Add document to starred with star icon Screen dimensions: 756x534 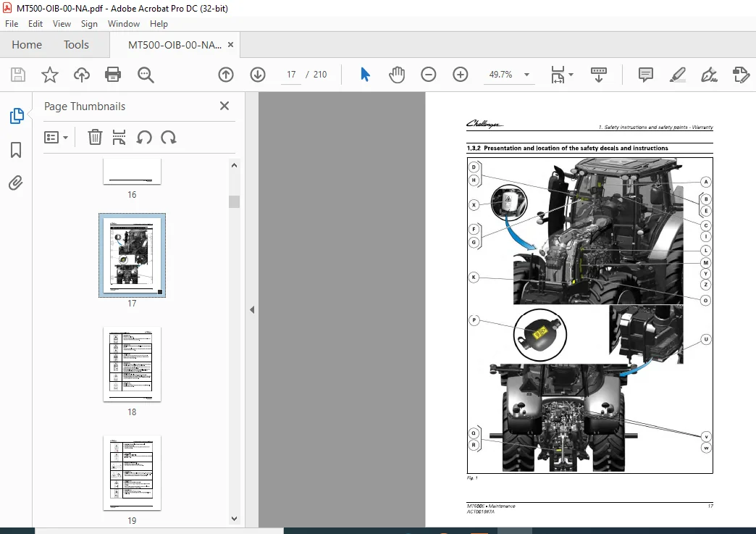click(50, 75)
